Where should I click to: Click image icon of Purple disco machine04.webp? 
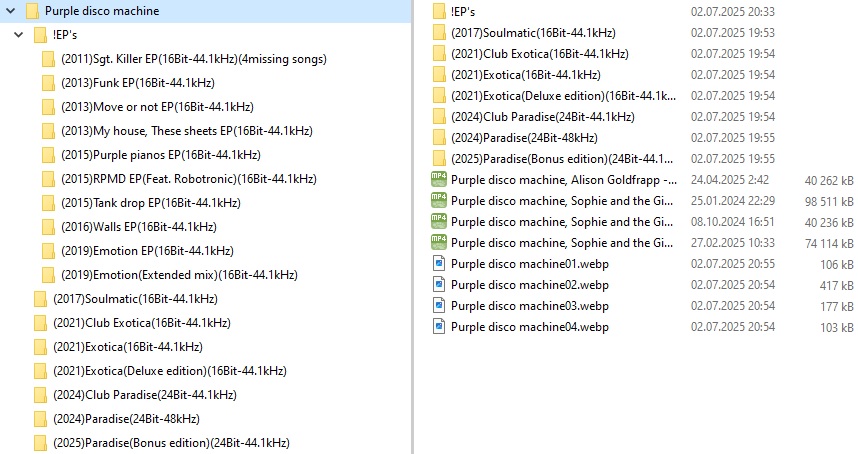438,327
